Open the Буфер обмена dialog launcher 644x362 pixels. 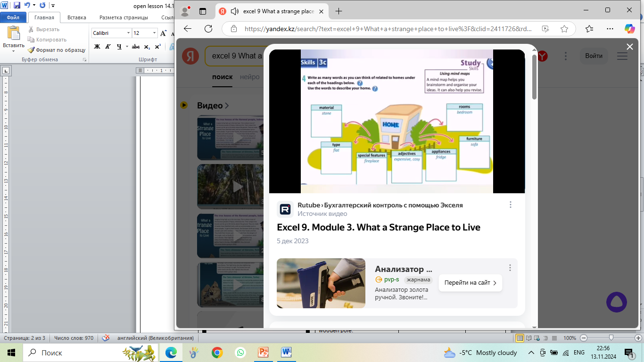tap(85, 60)
